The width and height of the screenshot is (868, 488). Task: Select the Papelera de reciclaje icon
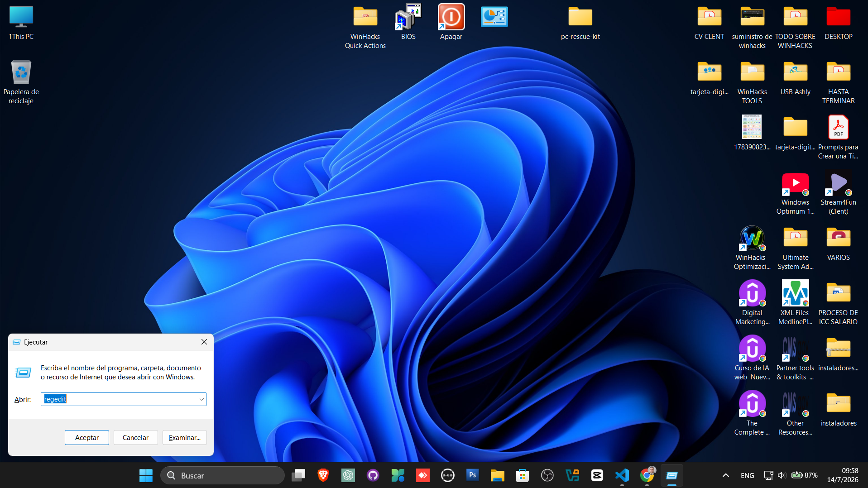point(21,82)
